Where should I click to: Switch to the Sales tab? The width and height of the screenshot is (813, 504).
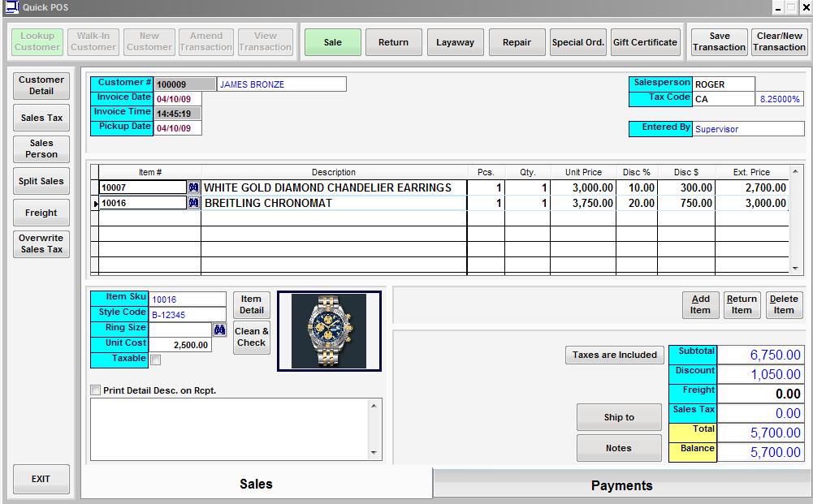coord(256,484)
